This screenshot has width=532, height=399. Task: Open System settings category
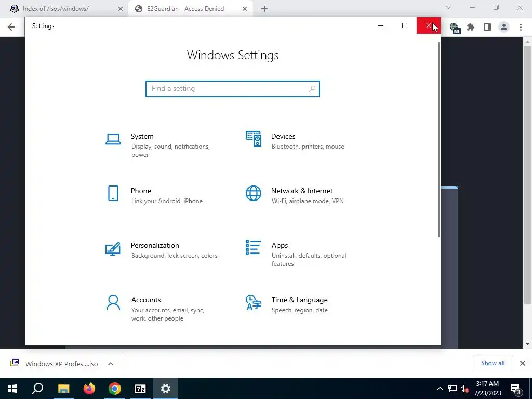(x=161, y=145)
